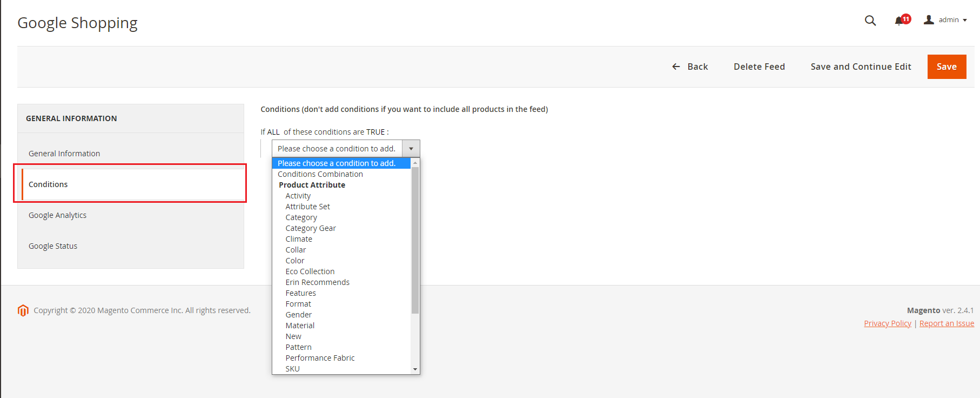Choose the Pattern option
Viewport: 980px width, 398px height.
341,347
